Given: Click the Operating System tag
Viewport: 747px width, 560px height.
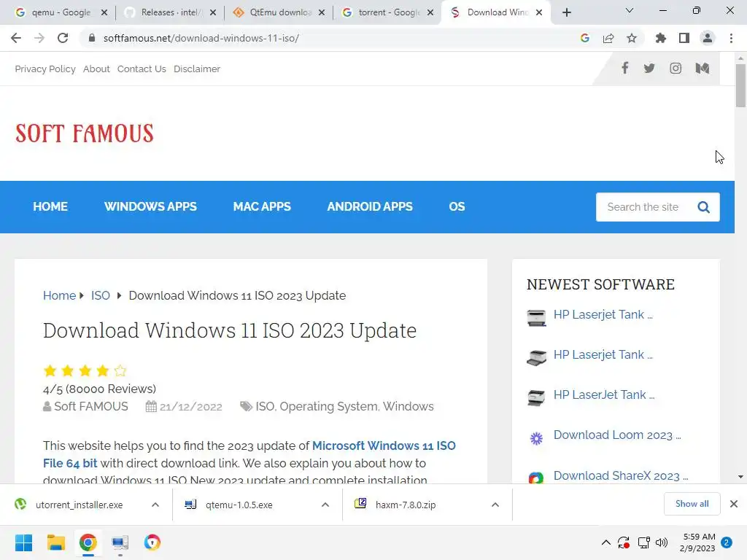Looking at the screenshot, I should pos(329,407).
